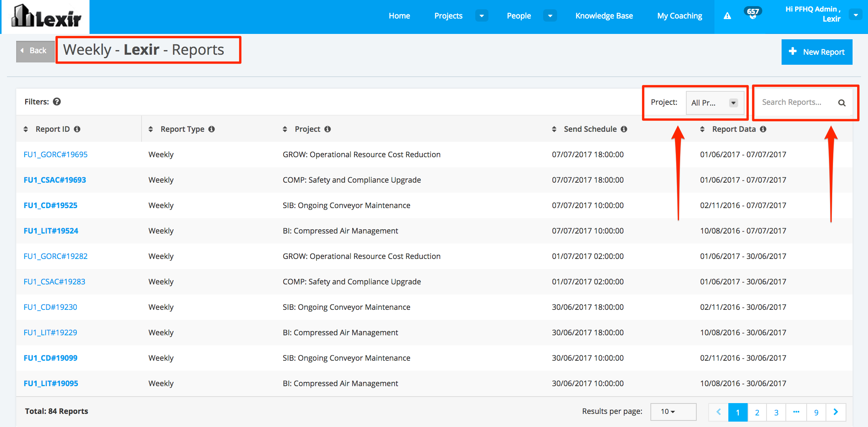The height and width of the screenshot is (427, 868).
Task: Open the Project filter dropdown
Action: tap(714, 103)
